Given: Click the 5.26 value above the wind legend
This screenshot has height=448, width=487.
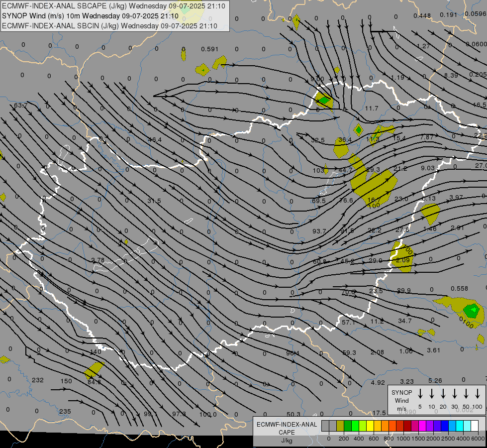Looking at the screenshot, I should point(435,380).
